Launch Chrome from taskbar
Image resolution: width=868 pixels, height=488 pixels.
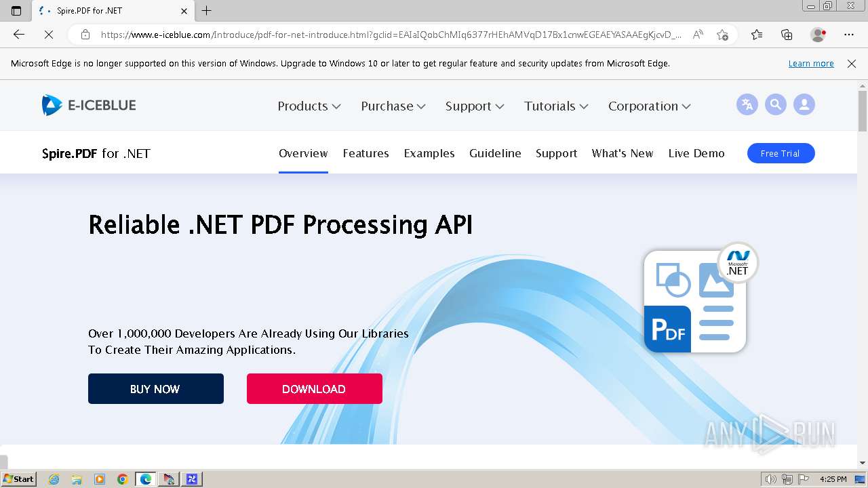coord(123,479)
